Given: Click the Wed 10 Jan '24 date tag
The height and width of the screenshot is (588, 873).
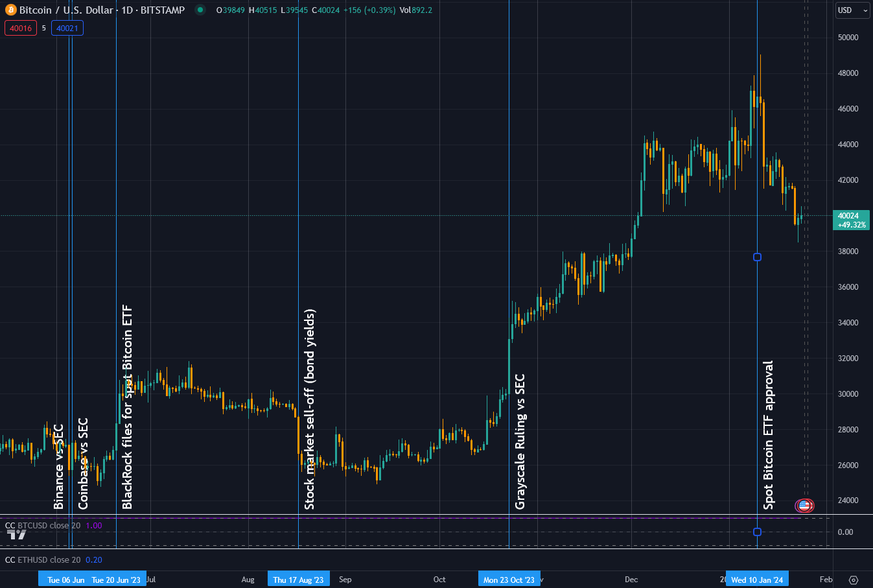Looking at the screenshot, I should 757,580.
